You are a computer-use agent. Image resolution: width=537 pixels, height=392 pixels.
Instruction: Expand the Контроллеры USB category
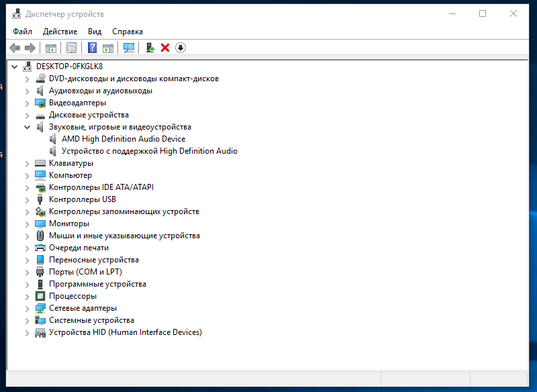28,199
